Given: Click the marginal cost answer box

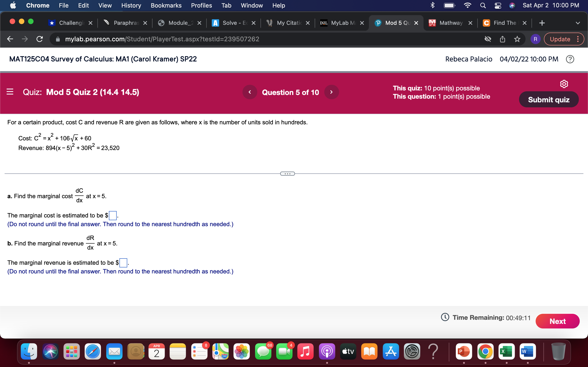Looking at the screenshot, I should click(113, 215).
